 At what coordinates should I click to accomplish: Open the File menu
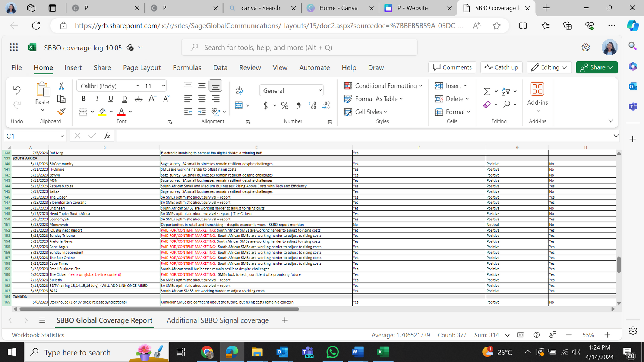(16, 67)
